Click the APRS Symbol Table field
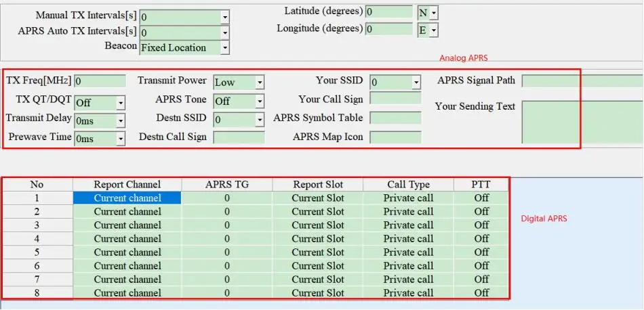 [395, 118]
